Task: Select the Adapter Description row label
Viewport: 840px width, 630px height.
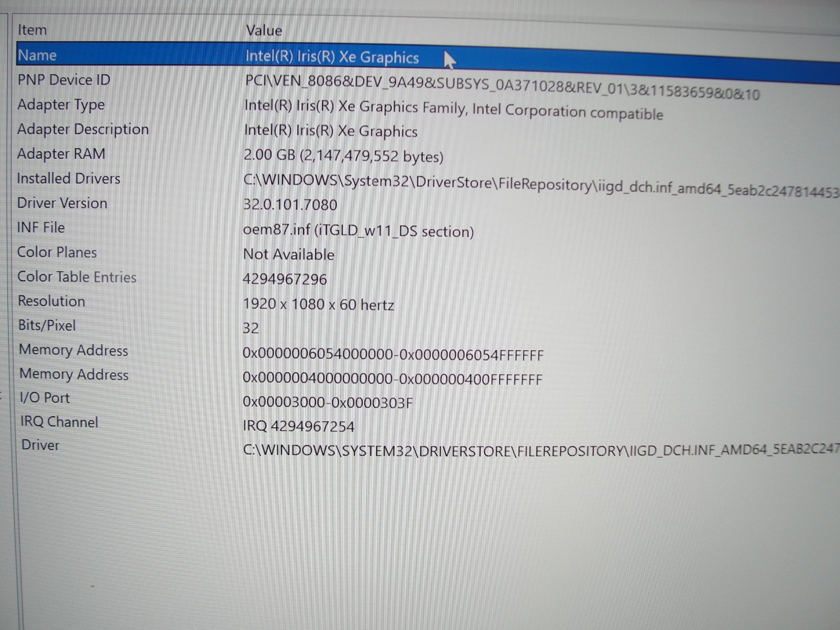Action: [83, 129]
